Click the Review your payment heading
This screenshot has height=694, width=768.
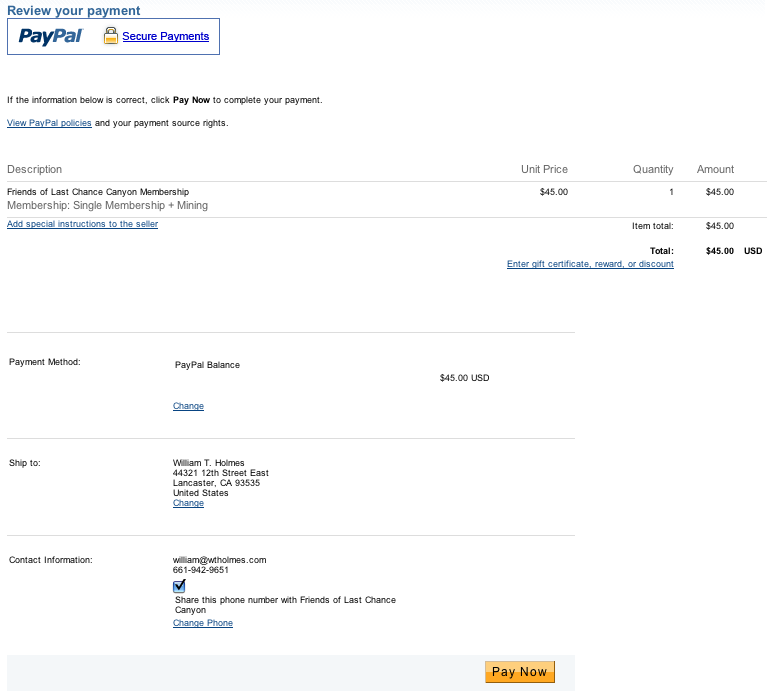coord(74,11)
